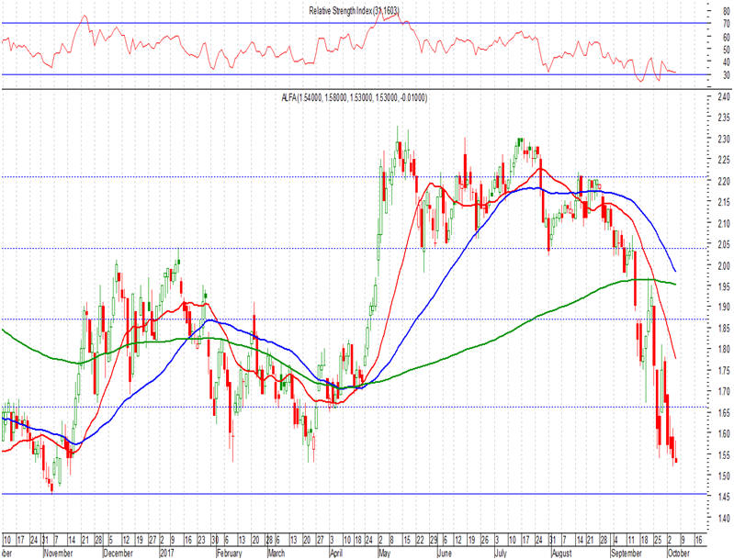Click the 1.95 price axis label
This screenshot has height=560, width=734.
coord(724,286)
